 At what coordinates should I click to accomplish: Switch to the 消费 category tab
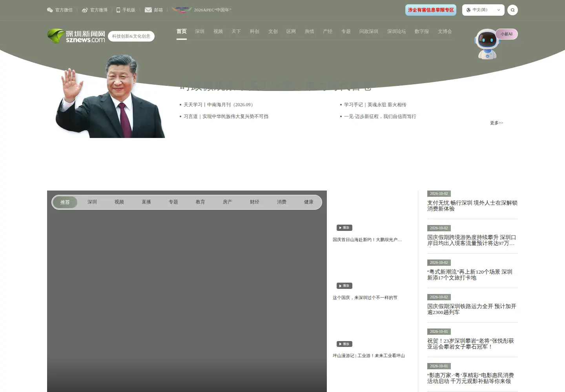point(282,202)
